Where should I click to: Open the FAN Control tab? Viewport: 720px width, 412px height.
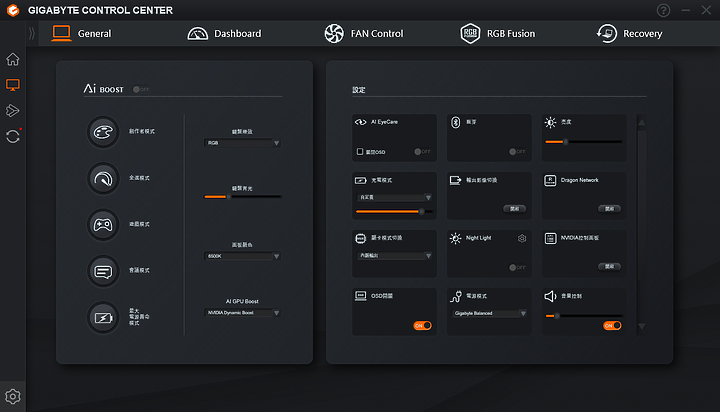(364, 34)
